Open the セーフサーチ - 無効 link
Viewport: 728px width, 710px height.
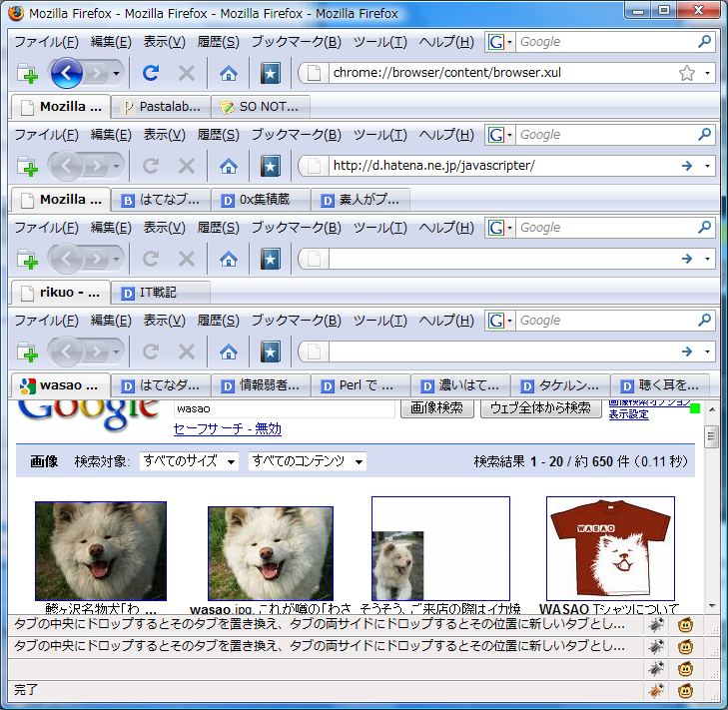pos(228,428)
